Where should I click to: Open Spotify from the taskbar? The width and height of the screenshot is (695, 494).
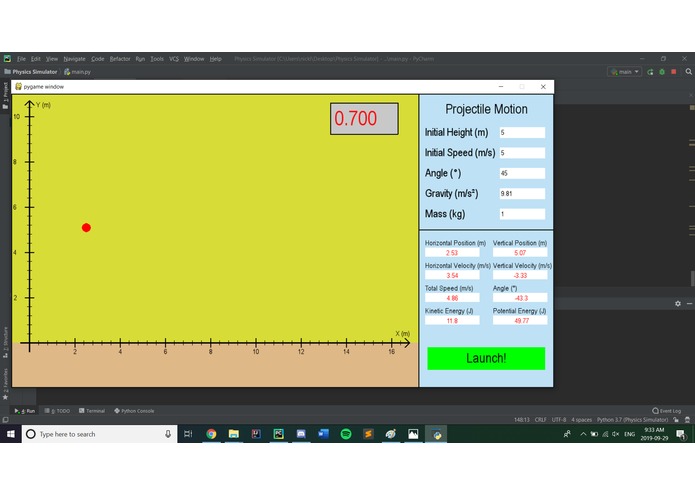(x=346, y=434)
